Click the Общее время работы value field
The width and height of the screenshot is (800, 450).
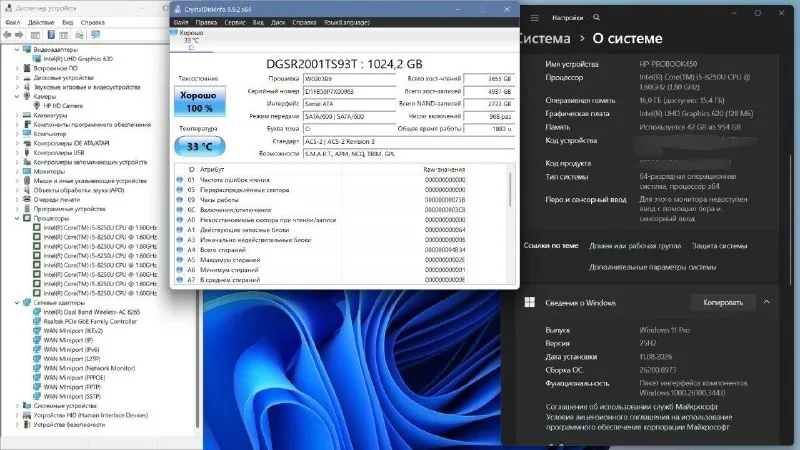489,129
